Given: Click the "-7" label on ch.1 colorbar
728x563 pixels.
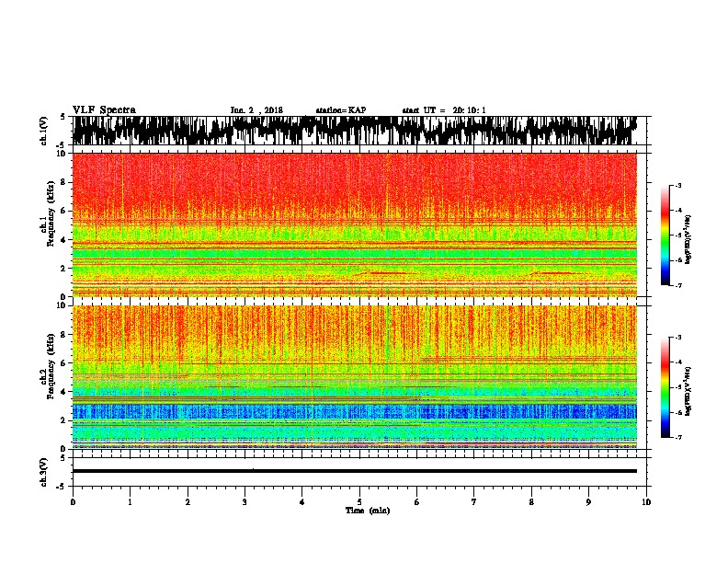Looking at the screenshot, I should pyautogui.click(x=678, y=285).
